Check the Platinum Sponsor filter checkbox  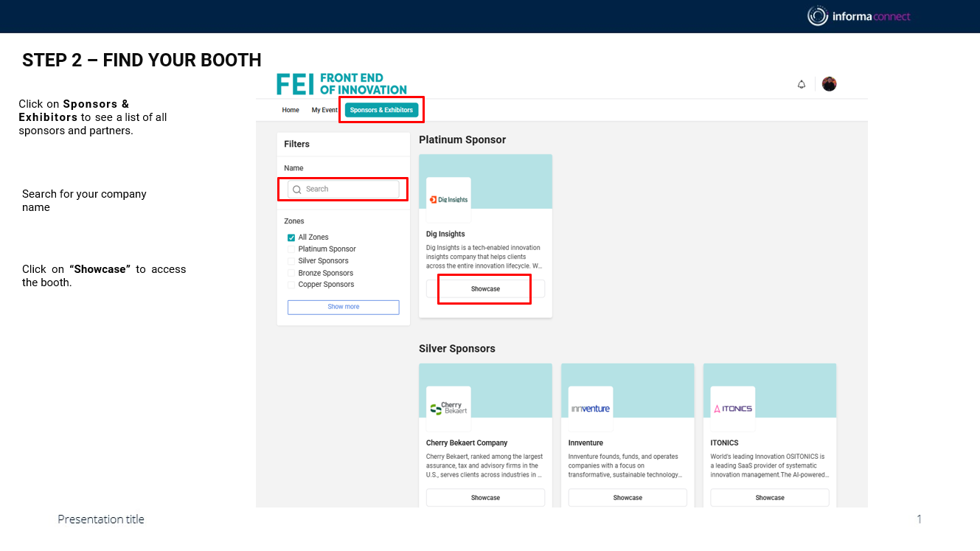pos(291,249)
